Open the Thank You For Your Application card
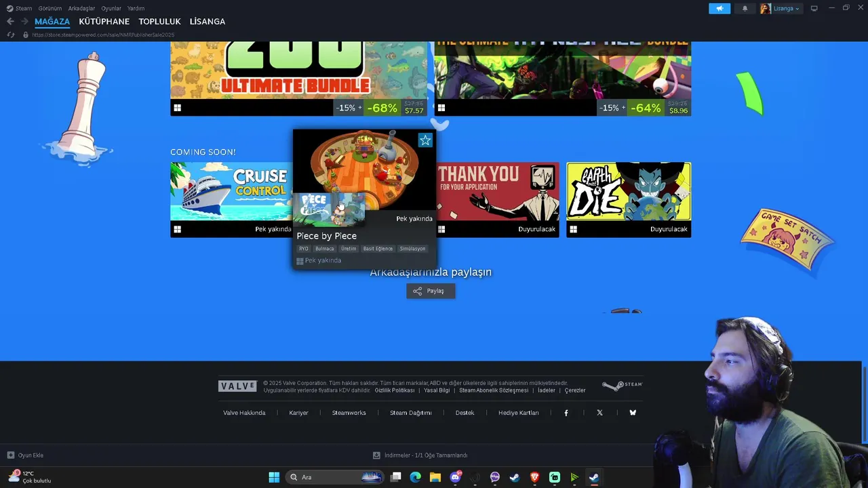 [x=498, y=199]
